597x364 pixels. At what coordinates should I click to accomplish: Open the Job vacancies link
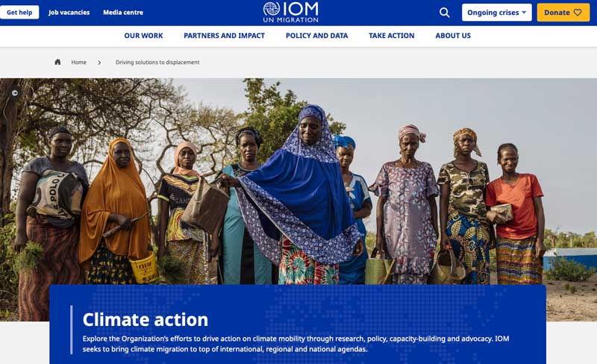69,13
